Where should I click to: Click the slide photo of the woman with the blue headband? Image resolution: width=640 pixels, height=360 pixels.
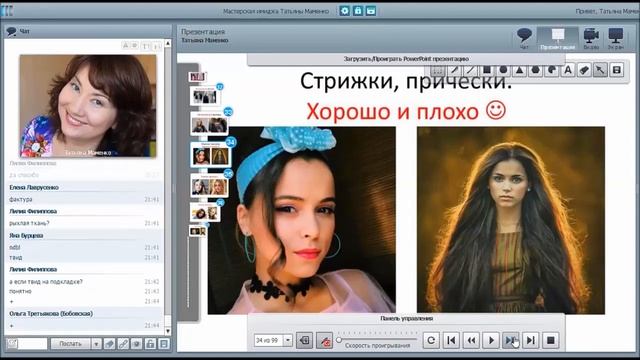[302, 220]
